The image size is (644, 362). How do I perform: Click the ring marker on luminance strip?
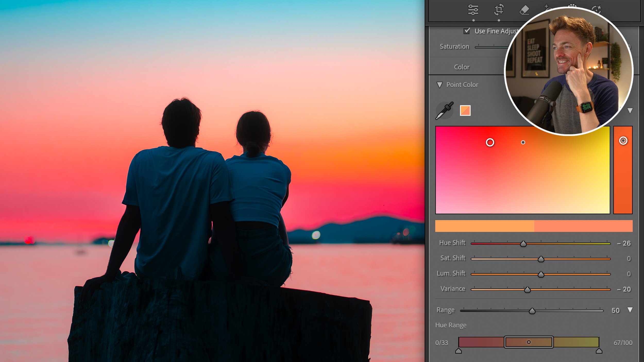[623, 141]
